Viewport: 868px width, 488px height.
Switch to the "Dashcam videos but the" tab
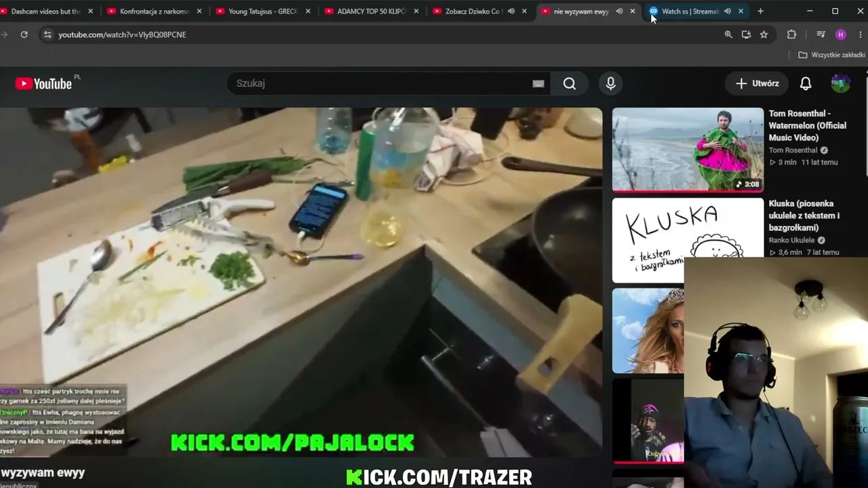pyautogui.click(x=45, y=11)
